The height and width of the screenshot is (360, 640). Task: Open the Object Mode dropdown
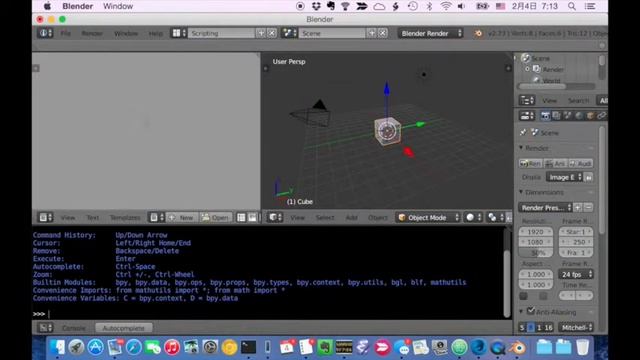[428, 218]
